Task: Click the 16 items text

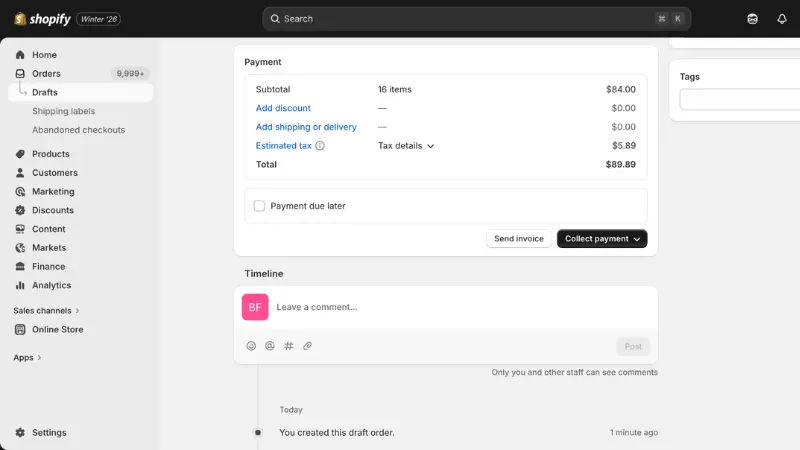Action: click(395, 89)
